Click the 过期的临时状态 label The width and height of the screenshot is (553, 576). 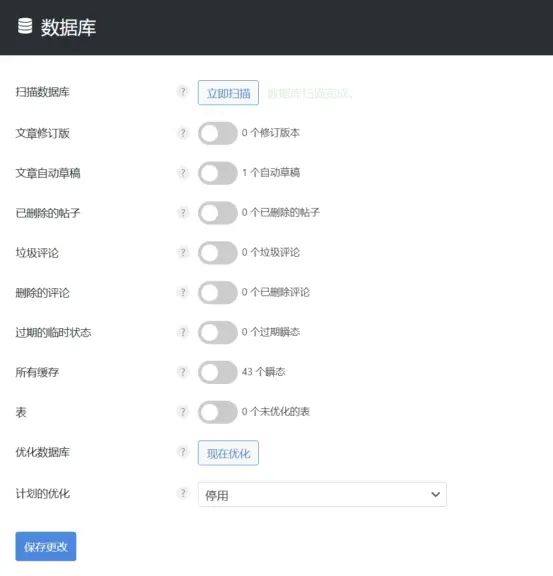point(53,332)
